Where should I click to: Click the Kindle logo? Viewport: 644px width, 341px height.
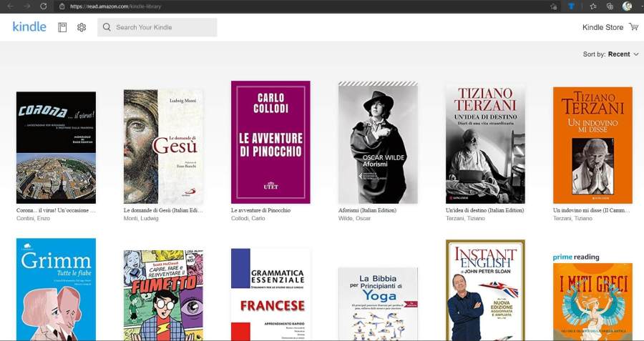click(29, 27)
